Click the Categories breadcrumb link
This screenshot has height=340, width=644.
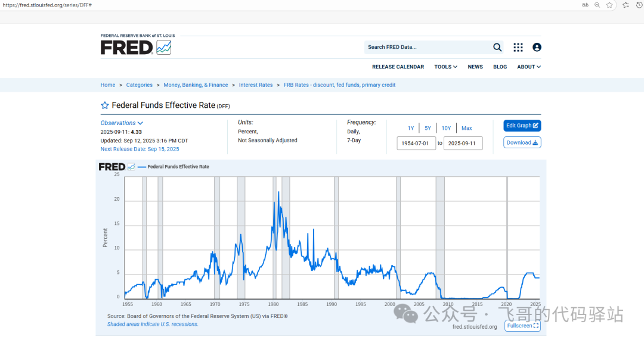pyautogui.click(x=139, y=85)
